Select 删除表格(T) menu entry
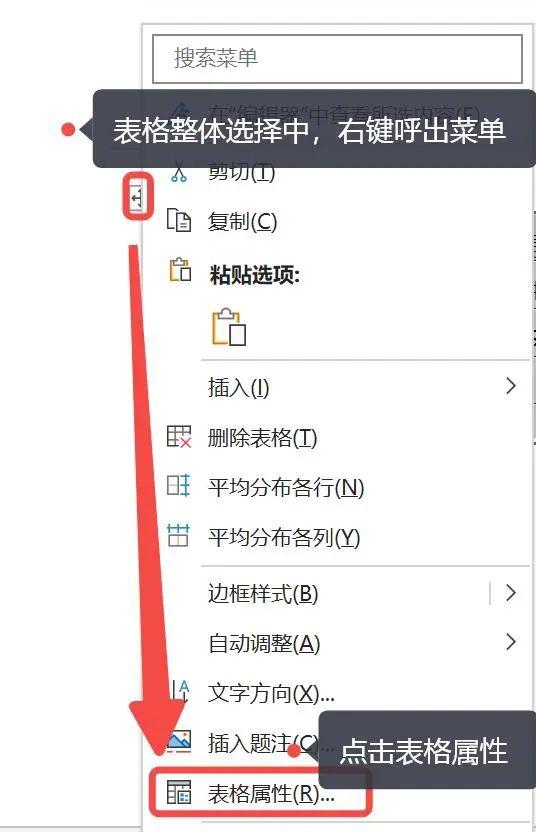 click(x=262, y=438)
